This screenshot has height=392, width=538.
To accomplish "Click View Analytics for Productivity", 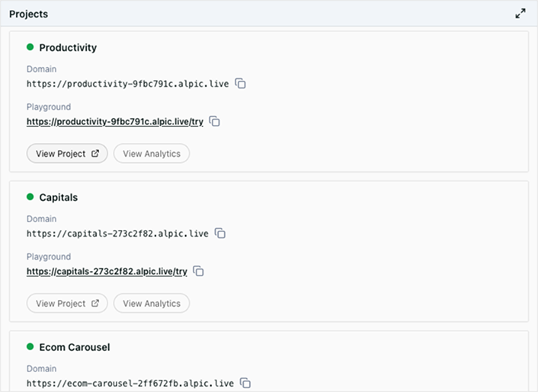I will (x=152, y=154).
